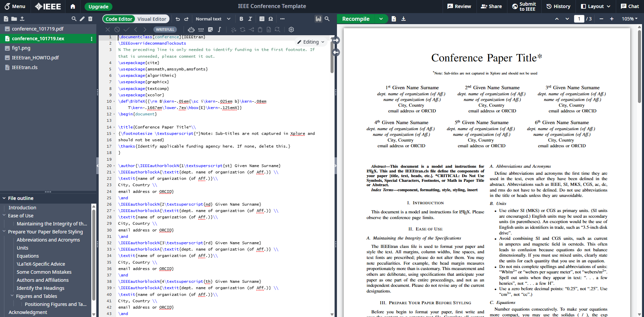Open the Layout menu

(x=595, y=6)
